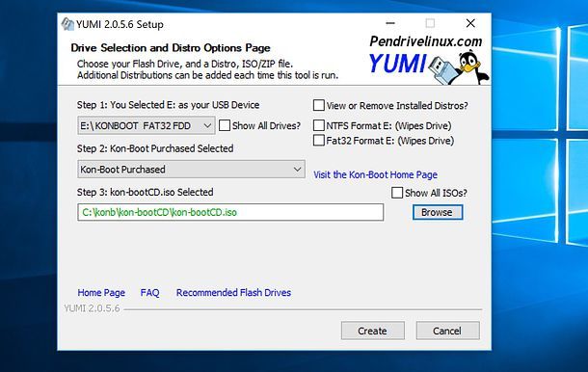The height and width of the screenshot is (372, 588).
Task: Open the Recommended Flash Drives link
Action: tap(233, 293)
